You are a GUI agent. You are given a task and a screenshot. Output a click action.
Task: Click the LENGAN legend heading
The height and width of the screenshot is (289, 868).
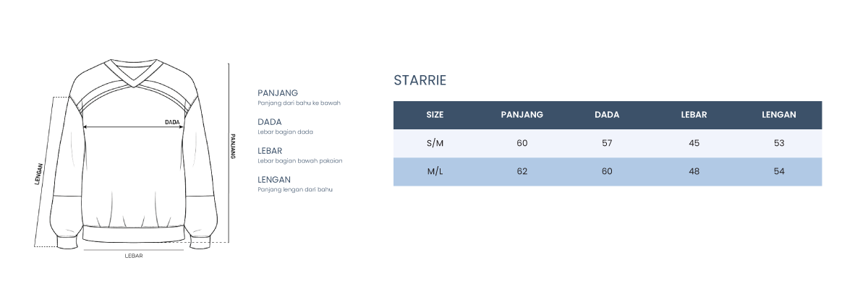[274, 180]
